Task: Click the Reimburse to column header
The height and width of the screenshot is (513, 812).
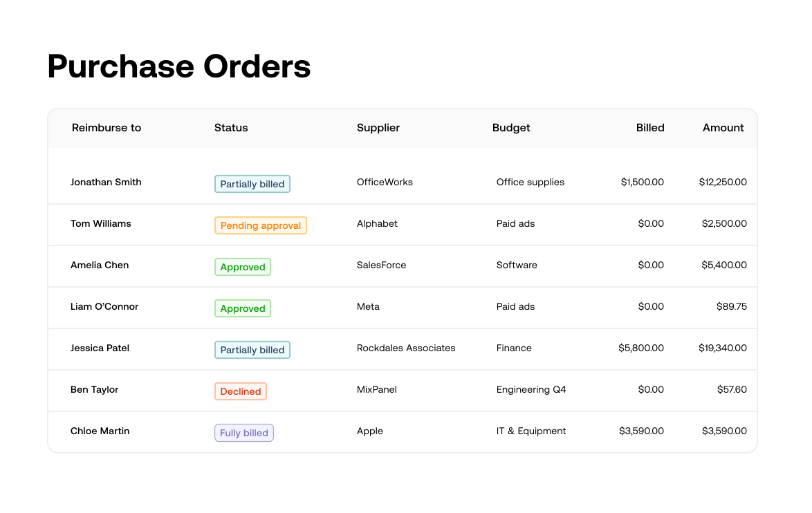Action: (106, 128)
